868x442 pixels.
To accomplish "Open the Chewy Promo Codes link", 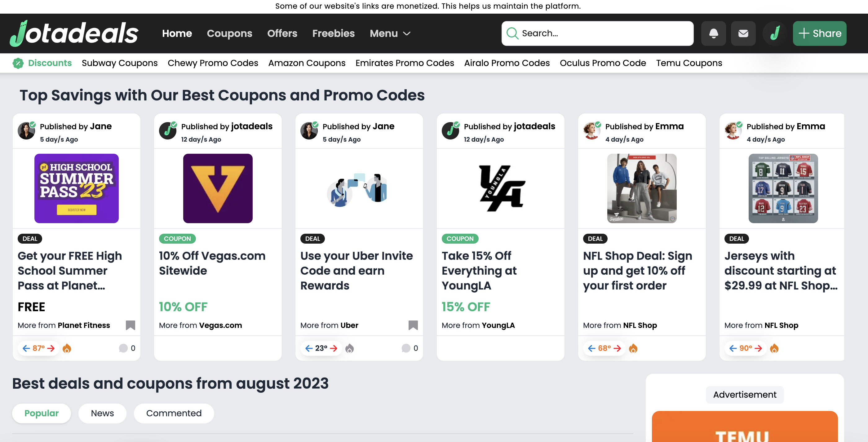I will point(213,63).
